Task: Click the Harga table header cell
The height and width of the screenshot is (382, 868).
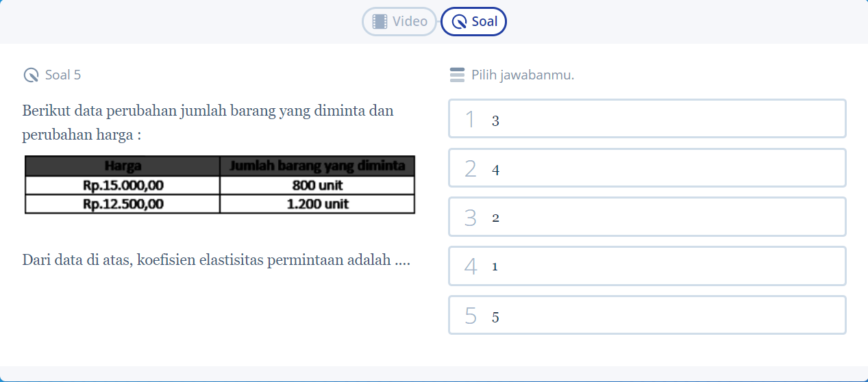Action: 123,166
